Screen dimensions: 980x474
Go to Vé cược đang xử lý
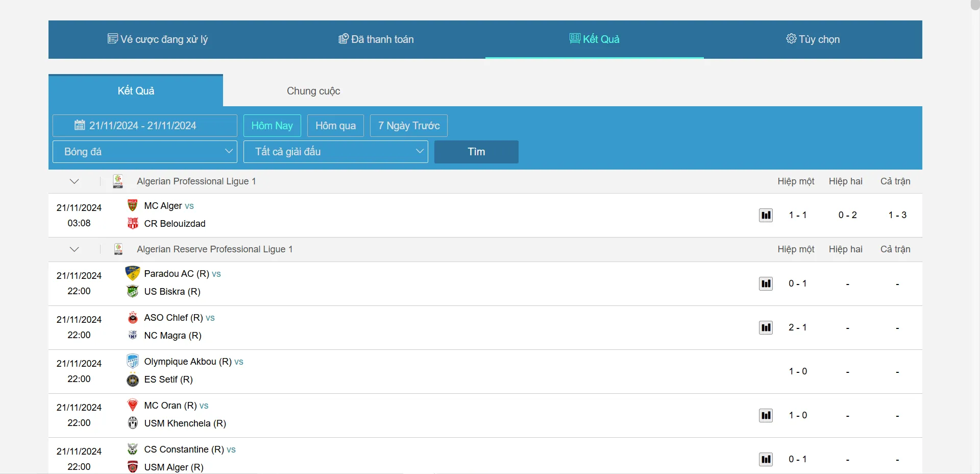point(158,39)
